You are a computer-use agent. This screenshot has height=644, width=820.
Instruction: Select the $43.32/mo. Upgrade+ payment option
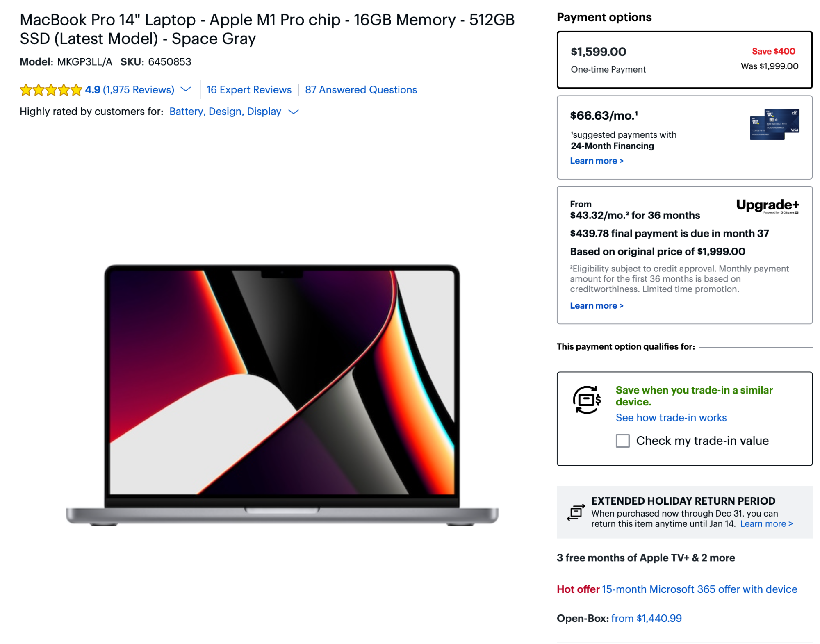click(x=684, y=255)
